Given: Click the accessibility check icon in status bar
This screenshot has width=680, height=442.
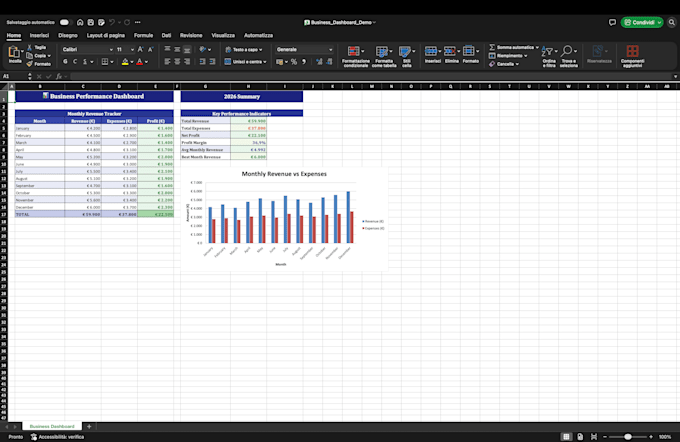Looking at the screenshot, I should 34,437.
